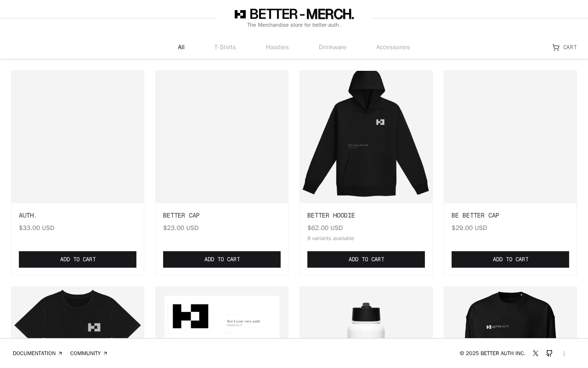Image resolution: width=588 pixels, height=368 pixels.
Task: Open the Better Hoodie product image
Action: click(366, 137)
